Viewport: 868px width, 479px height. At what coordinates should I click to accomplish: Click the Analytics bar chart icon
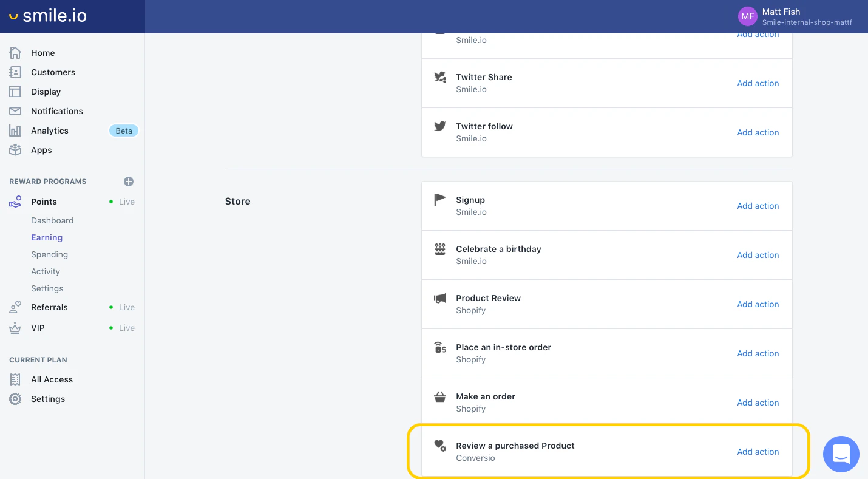tap(15, 131)
